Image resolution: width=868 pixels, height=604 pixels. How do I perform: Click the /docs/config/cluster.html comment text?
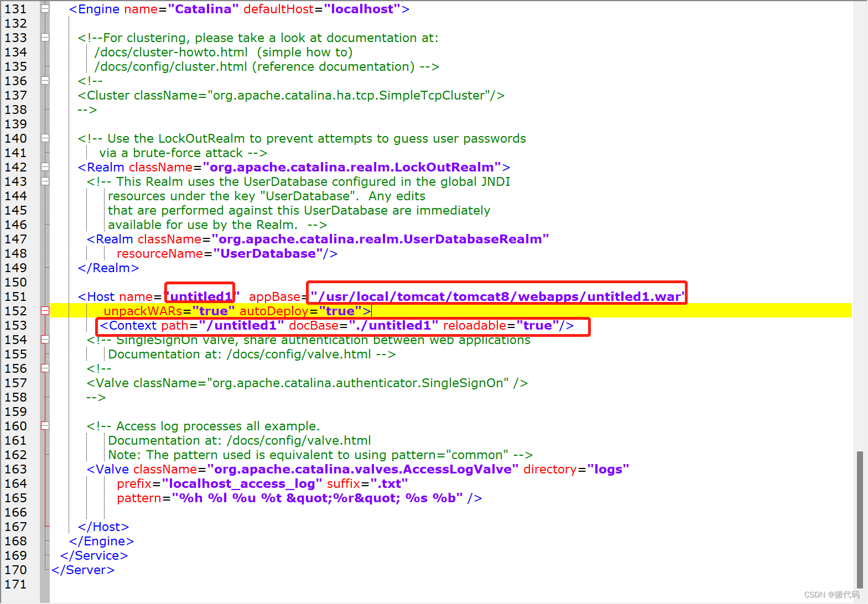(x=171, y=66)
